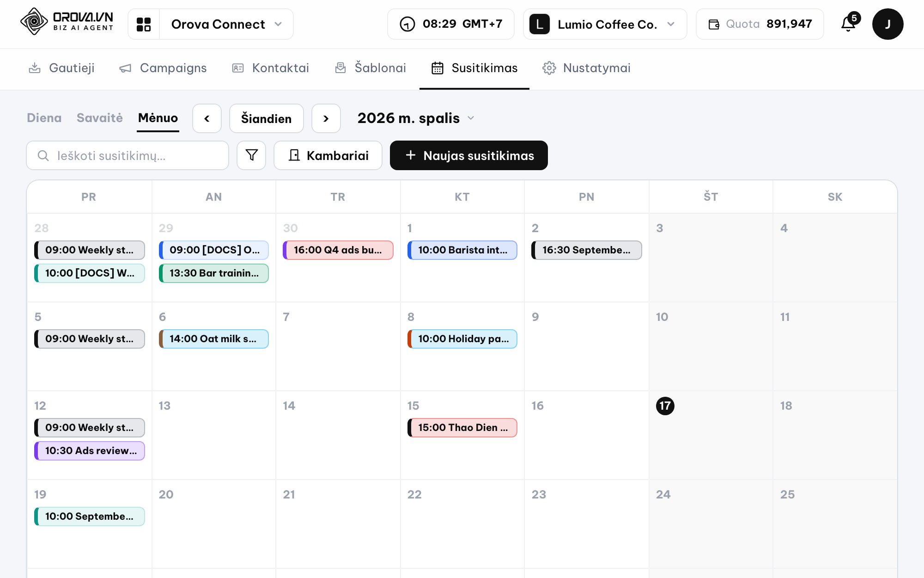Open 10:00 Septembe... event on 19
This screenshot has height=578, width=924.
(90, 517)
